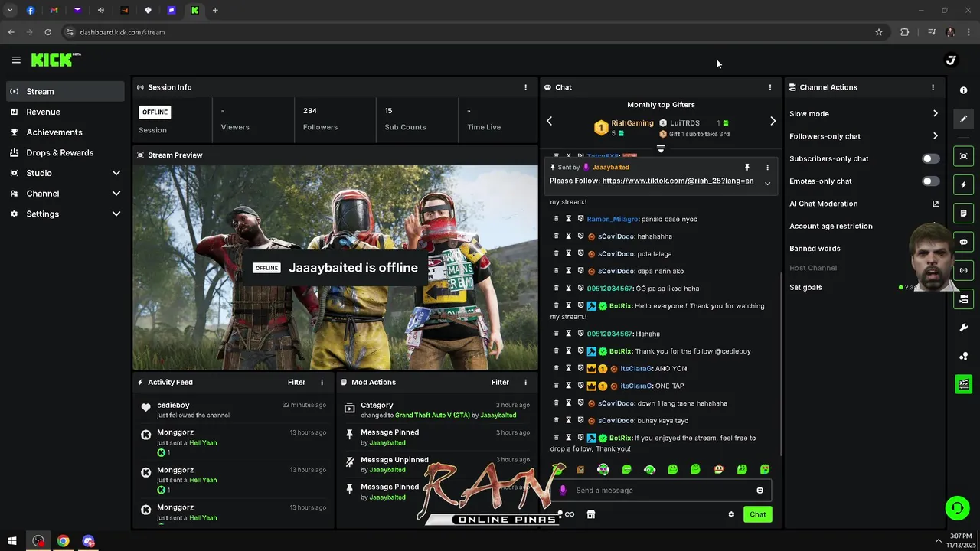This screenshot has height=551, width=980.
Task: Open Filter in Mod Actions
Action: (500, 382)
